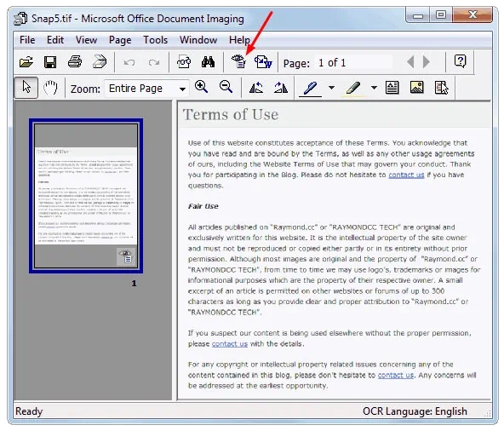The height and width of the screenshot is (431, 504).
Task: Open the Tools menu
Action: pos(155,40)
